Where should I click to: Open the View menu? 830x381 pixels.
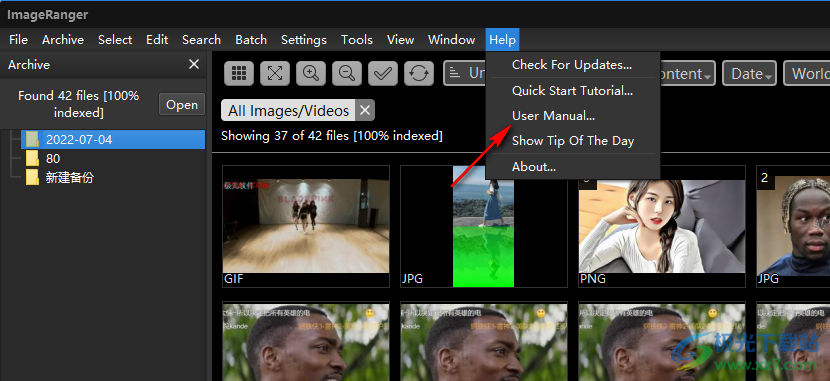pos(400,40)
